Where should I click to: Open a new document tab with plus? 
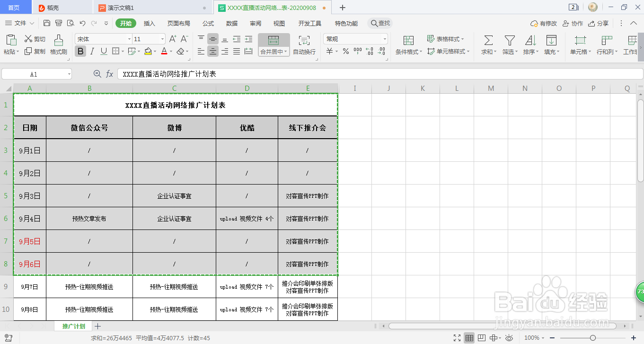click(343, 8)
